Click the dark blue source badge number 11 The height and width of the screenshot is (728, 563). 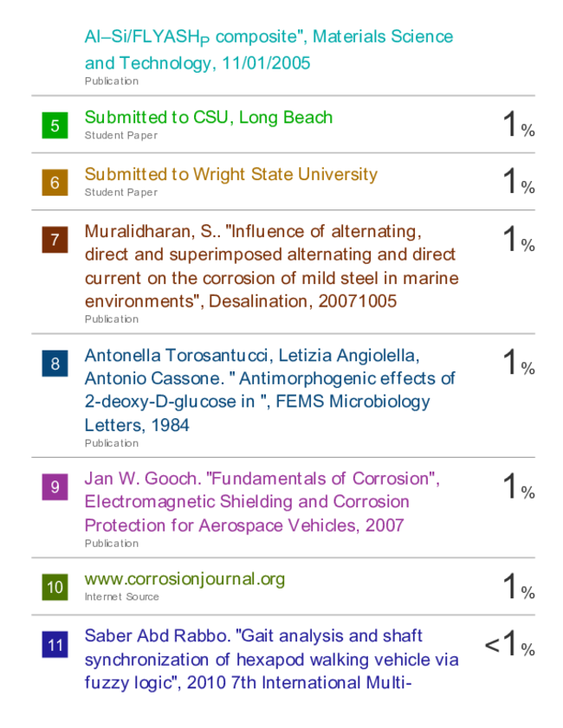click(55, 644)
